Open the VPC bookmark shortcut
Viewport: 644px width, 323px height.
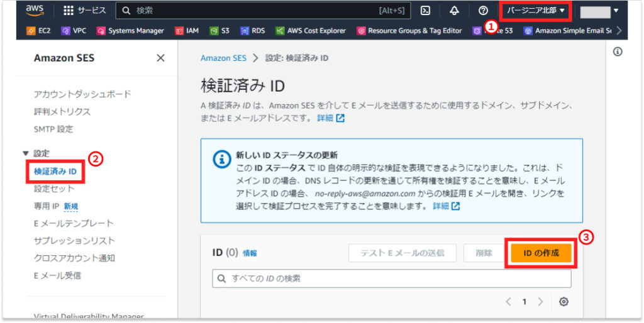[74, 31]
